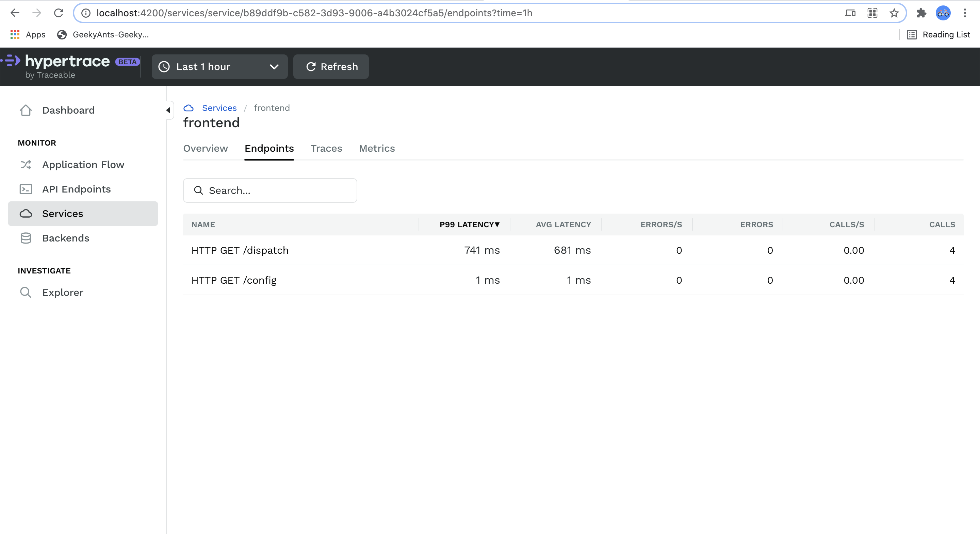Image resolution: width=980 pixels, height=534 pixels.
Task: Open Application Flow from its shuffle icon
Action: click(26, 165)
